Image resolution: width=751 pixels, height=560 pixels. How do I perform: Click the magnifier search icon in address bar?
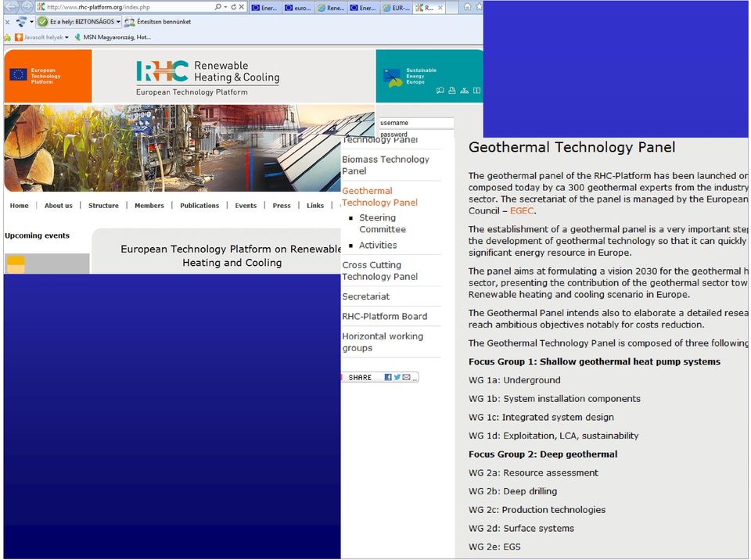218,7
